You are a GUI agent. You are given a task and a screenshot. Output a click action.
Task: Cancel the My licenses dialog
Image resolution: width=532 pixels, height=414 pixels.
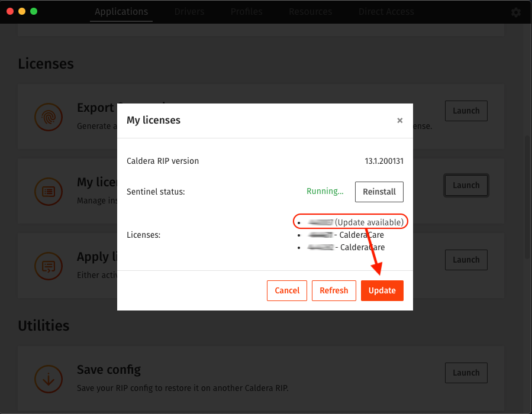[x=287, y=290]
